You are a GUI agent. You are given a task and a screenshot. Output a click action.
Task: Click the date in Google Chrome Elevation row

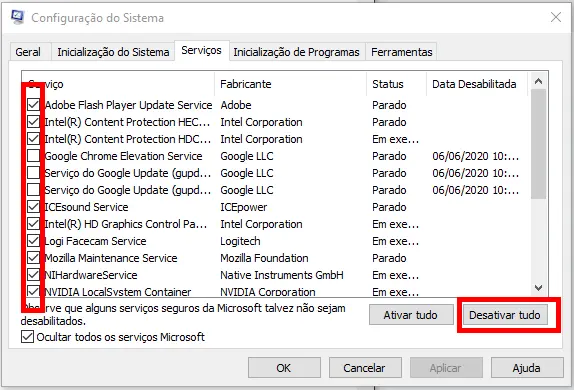(x=475, y=156)
